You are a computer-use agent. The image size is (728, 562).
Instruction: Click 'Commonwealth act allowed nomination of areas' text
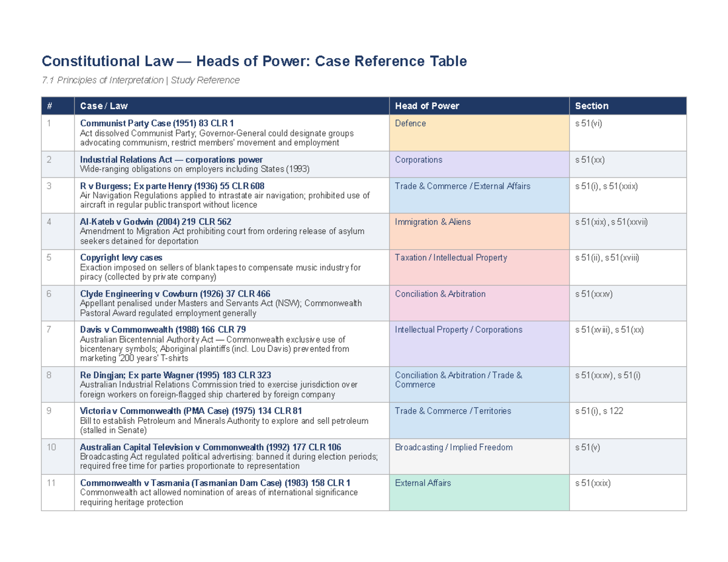(x=219, y=497)
